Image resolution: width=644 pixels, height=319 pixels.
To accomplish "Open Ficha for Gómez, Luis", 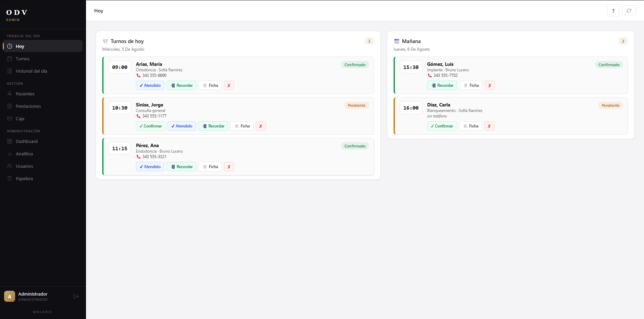I will point(471,85).
